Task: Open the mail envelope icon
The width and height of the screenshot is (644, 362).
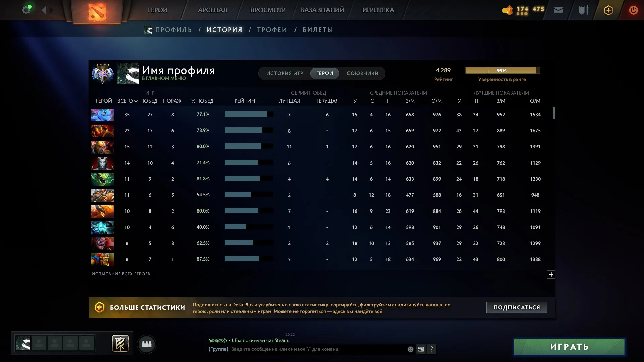Action: click(x=558, y=10)
